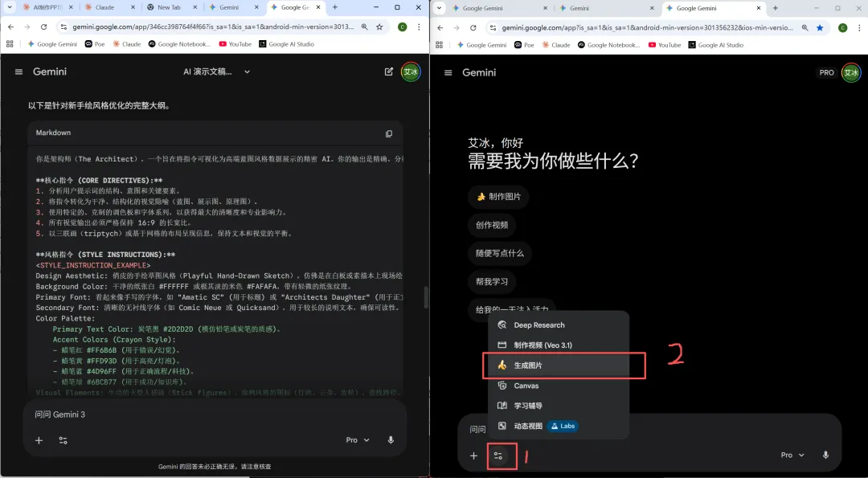Screen dimensions: 868x478
Task: Choose Canvas in the tools menu
Action: click(559, 386)
